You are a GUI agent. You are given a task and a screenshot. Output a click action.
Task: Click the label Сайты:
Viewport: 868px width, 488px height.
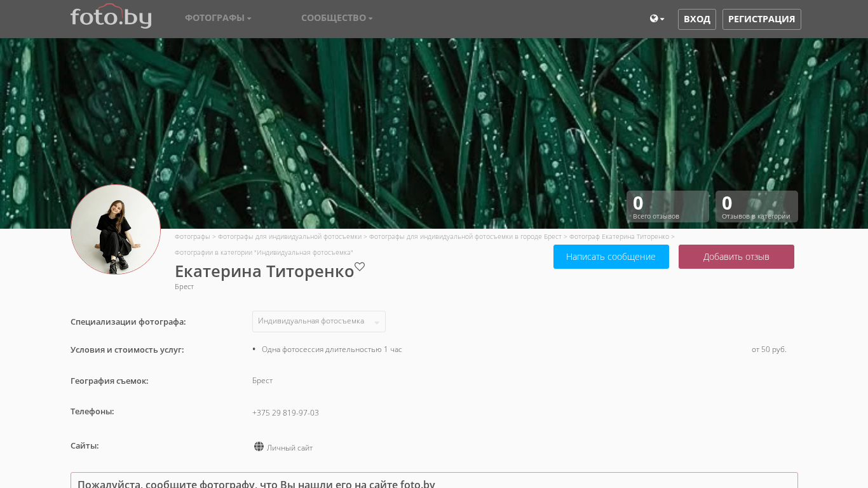coord(85,445)
